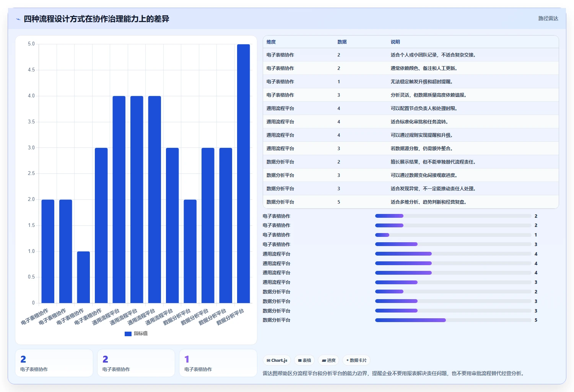
Task: Click the 数据分析平台 progress bar valued 5
Action: [x=453, y=320]
